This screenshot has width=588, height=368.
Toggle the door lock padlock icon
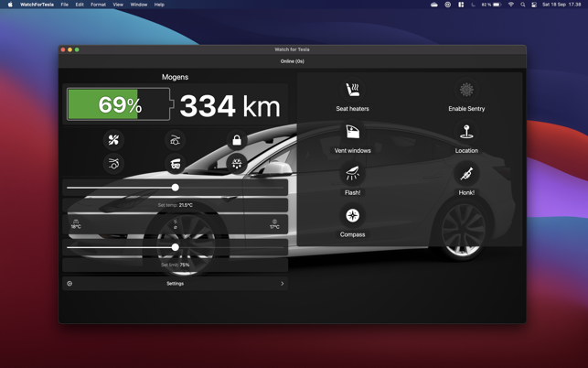point(237,140)
